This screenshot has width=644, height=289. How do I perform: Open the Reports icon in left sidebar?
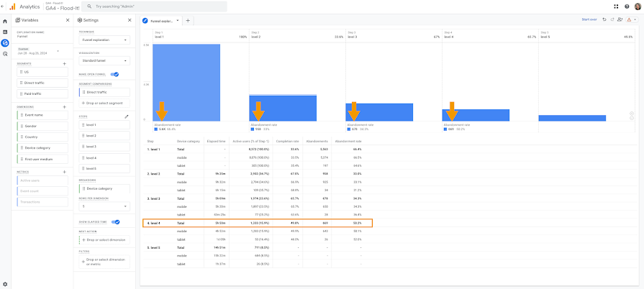click(x=5, y=32)
